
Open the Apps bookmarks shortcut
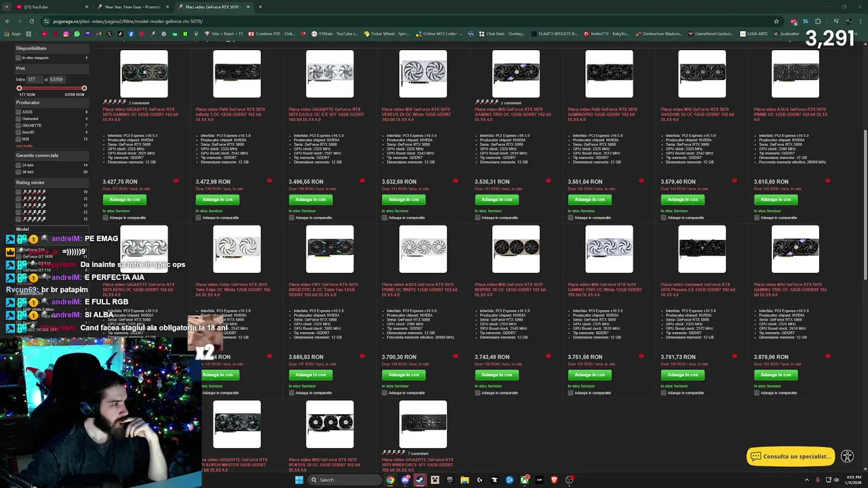pyautogui.click(x=14, y=34)
